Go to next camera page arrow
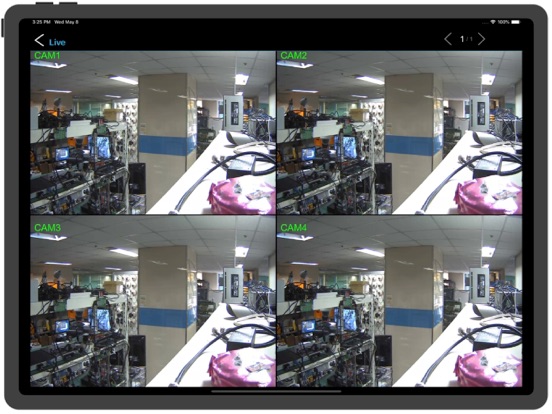This screenshot has width=552, height=414. (481, 39)
